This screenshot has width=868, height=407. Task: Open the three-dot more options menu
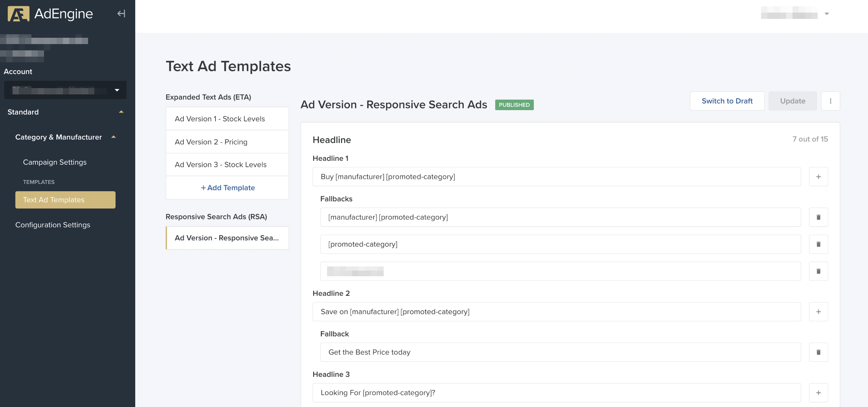tap(830, 101)
